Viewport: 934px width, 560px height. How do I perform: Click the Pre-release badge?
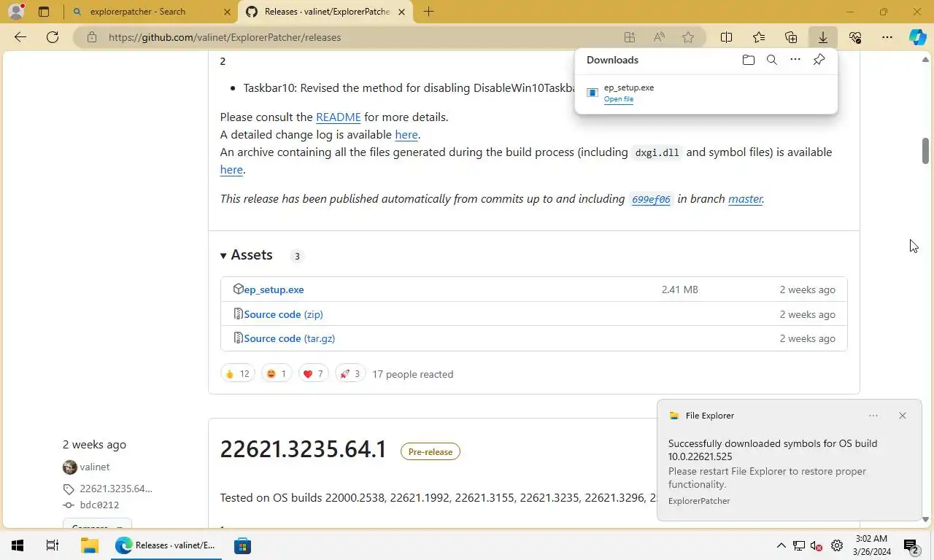pos(430,451)
